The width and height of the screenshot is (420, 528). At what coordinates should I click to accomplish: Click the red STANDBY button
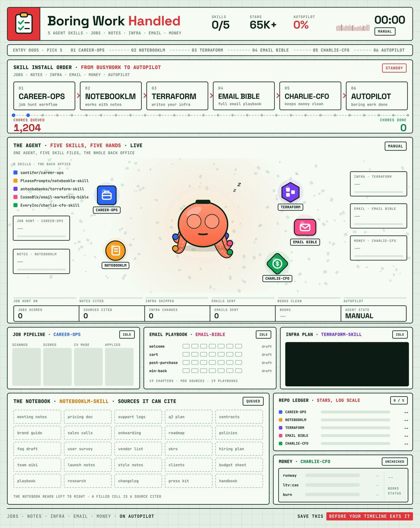click(x=394, y=68)
